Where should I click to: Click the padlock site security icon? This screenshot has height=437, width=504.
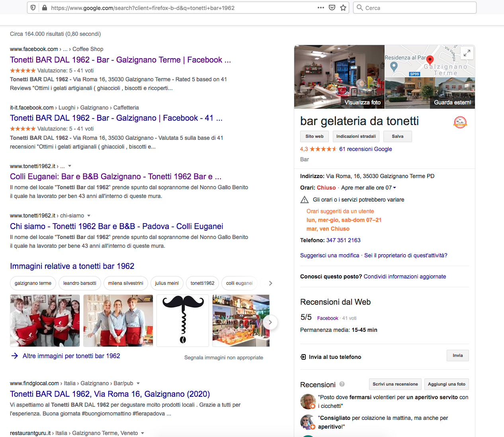[x=44, y=7]
